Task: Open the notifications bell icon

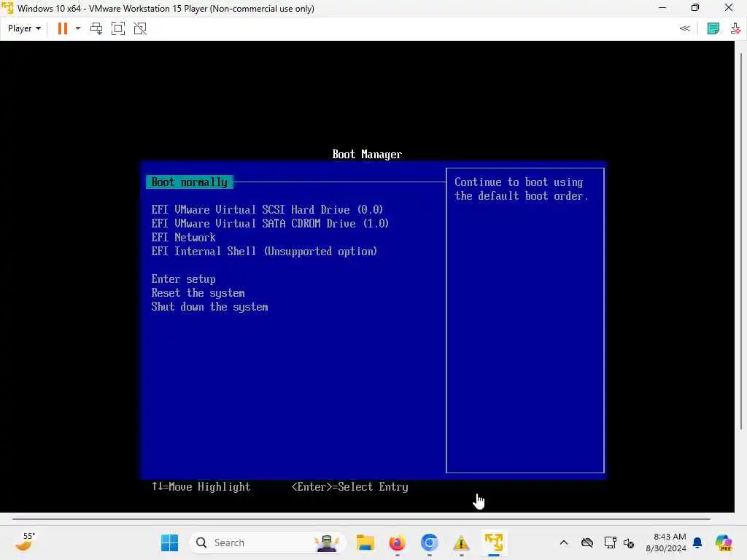Action: [x=697, y=542]
